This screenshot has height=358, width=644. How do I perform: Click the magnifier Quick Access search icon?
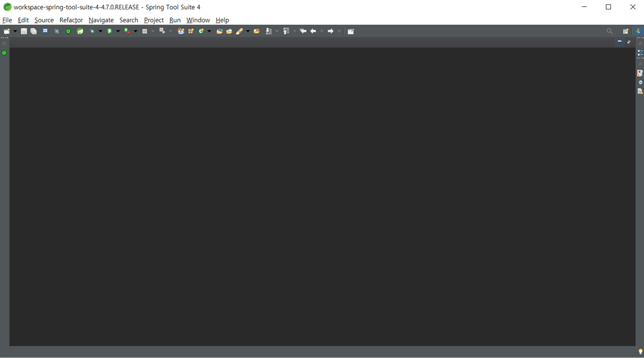(610, 31)
